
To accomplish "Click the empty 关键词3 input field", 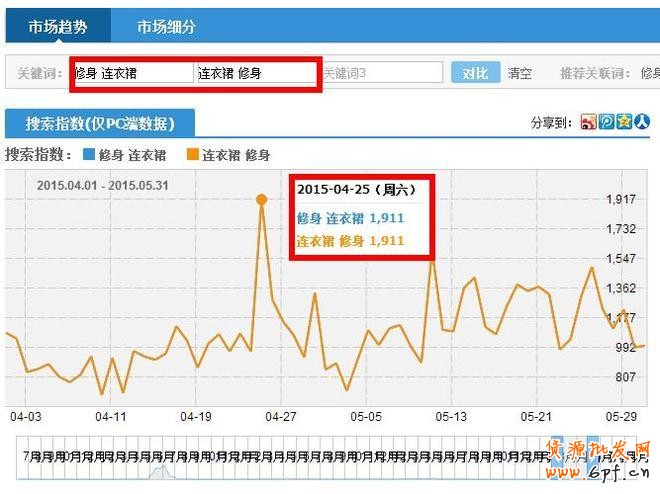I will [x=382, y=73].
